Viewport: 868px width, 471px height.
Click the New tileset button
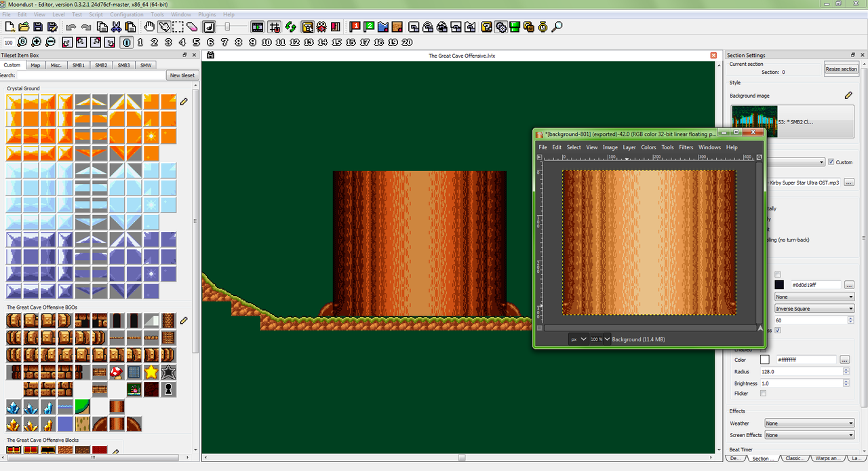(182, 75)
